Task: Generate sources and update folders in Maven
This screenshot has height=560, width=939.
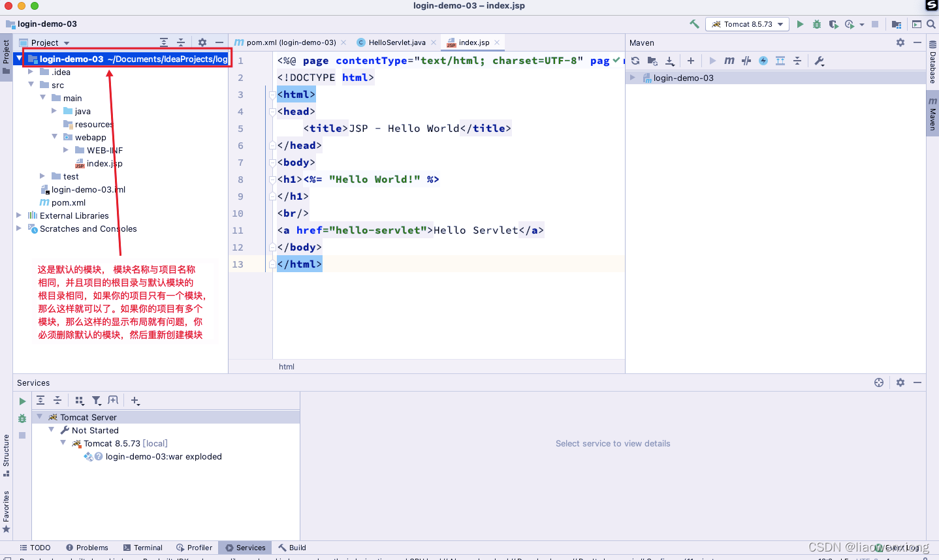Action: 652,61
